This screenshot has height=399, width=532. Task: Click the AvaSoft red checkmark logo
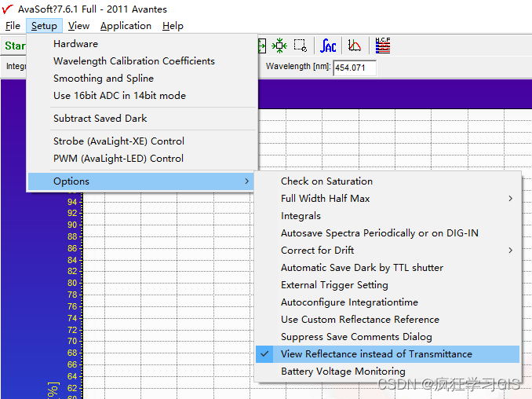(8, 9)
